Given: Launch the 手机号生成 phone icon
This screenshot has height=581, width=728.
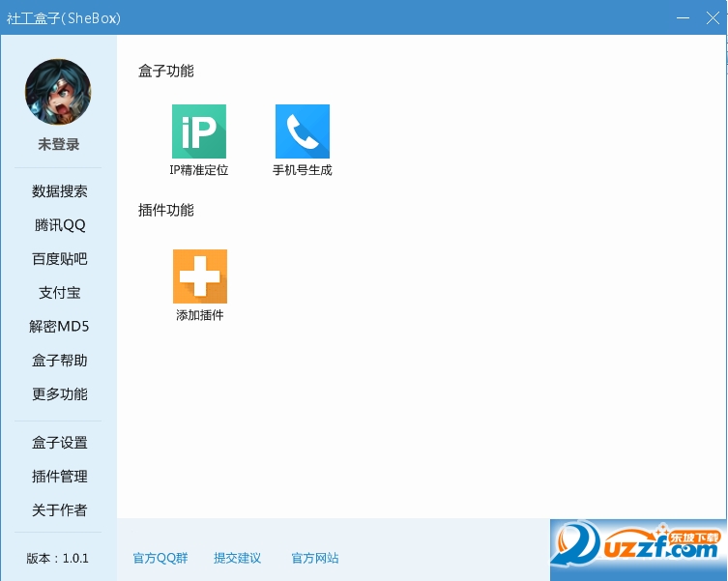Looking at the screenshot, I should [x=303, y=131].
